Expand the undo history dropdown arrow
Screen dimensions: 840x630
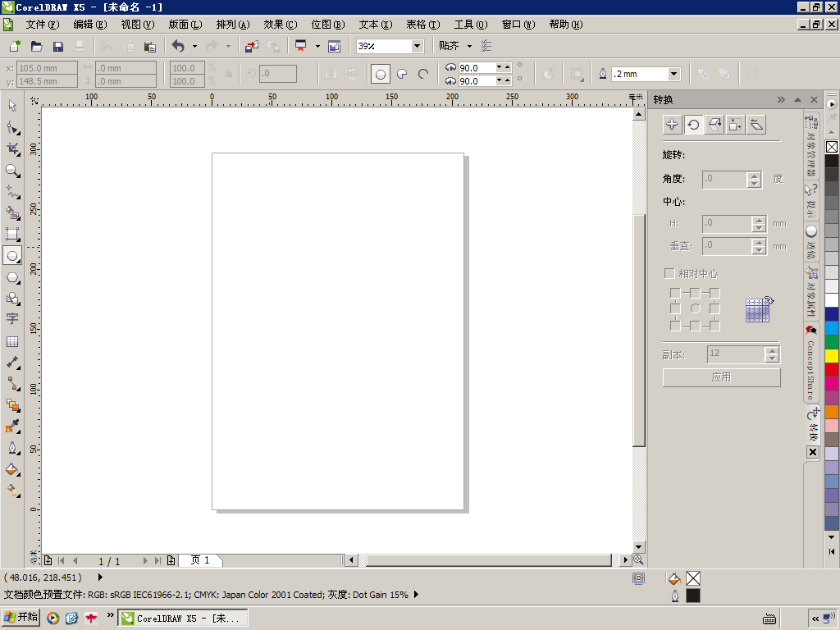pyautogui.click(x=194, y=46)
